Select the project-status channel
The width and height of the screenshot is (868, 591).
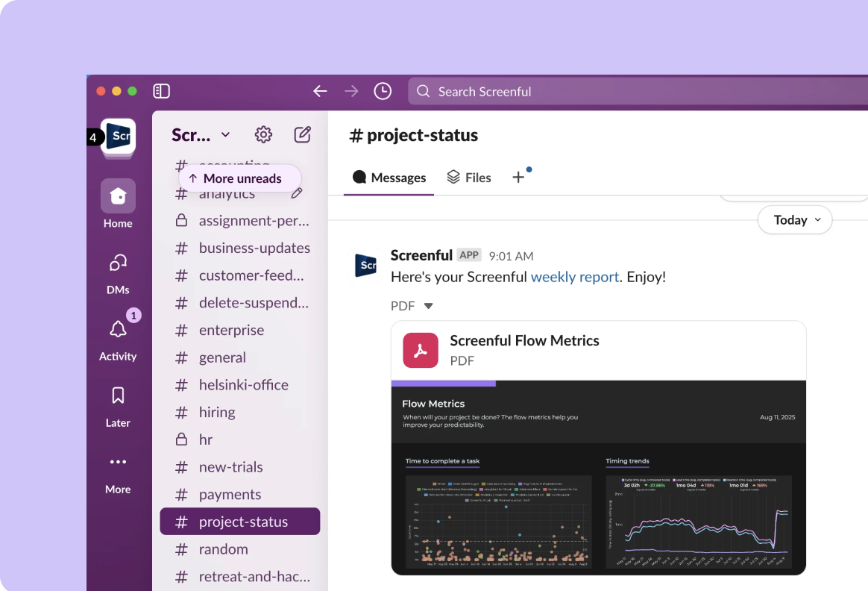pyautogui.click(x=239, y=521)
